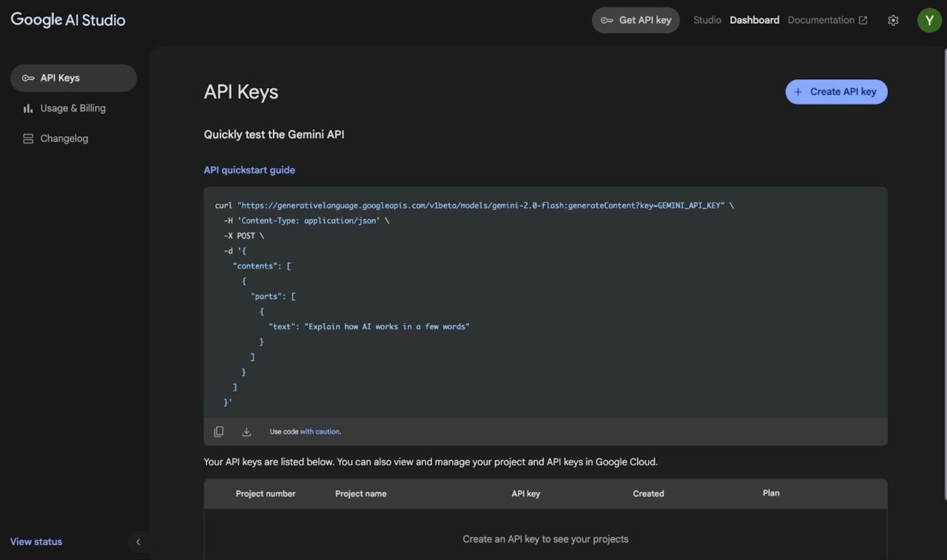Click the 'with caution' link

320,432
